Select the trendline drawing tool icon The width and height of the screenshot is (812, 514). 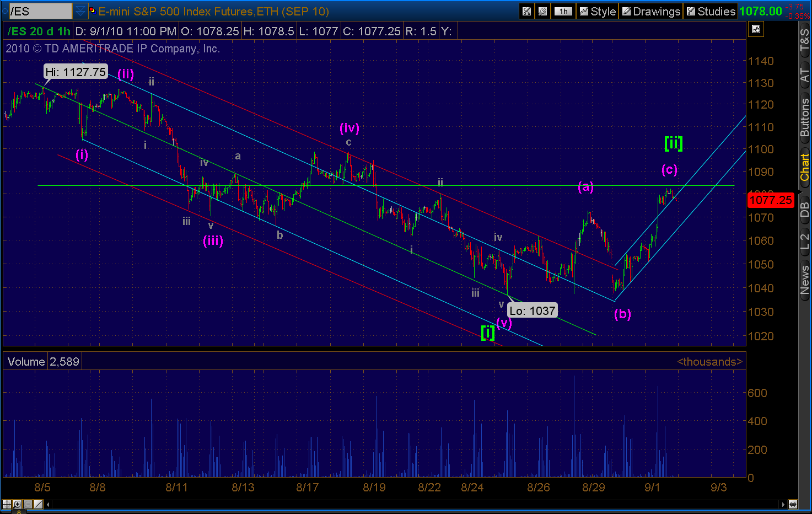(38, 504)
